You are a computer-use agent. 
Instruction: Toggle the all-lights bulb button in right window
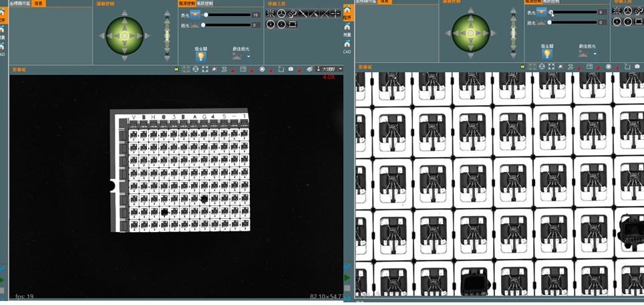546,54
